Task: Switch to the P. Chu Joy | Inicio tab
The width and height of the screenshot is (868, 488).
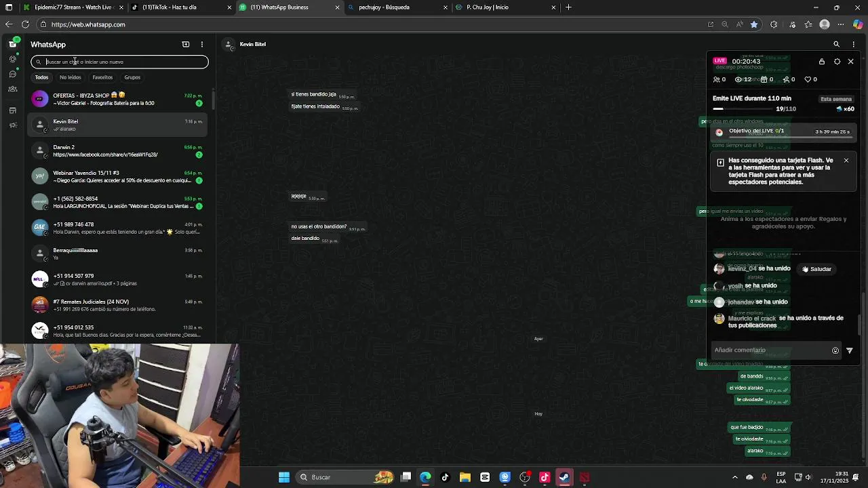Action: 506,7
